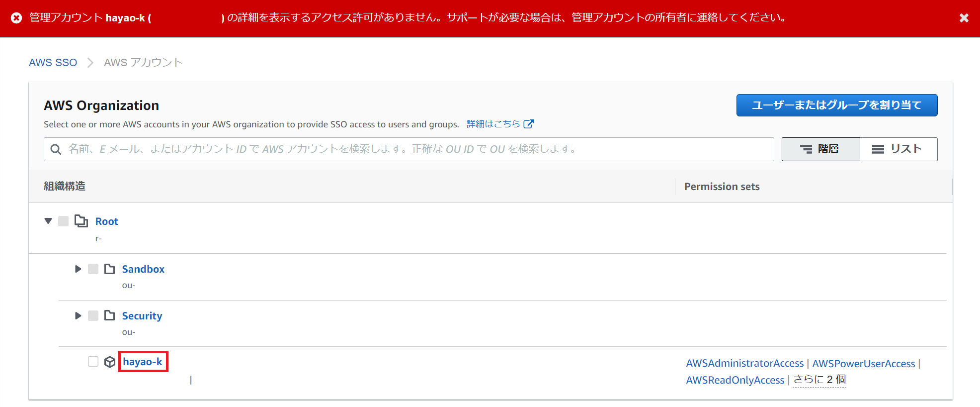Collapse the Root tree node

(48, 221)
